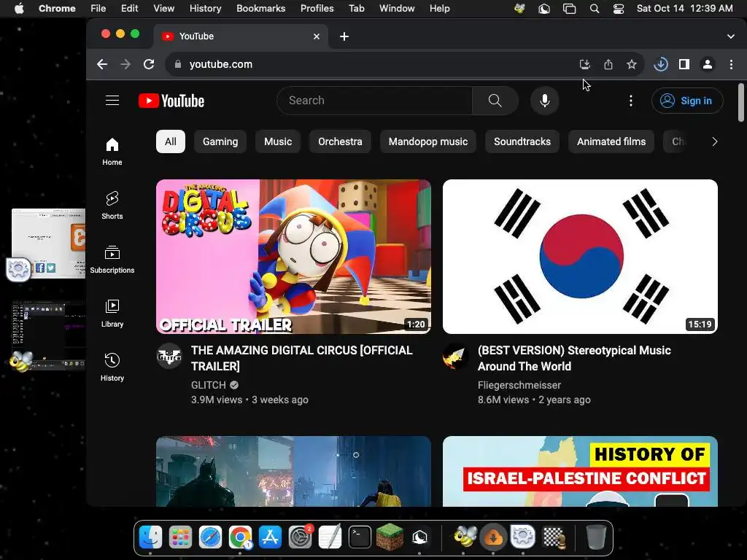The height and width of the screenshot is (560, 747).
Task: Select the Gaming filter chip
Action: pyautogui.click(x=220, y=141)
